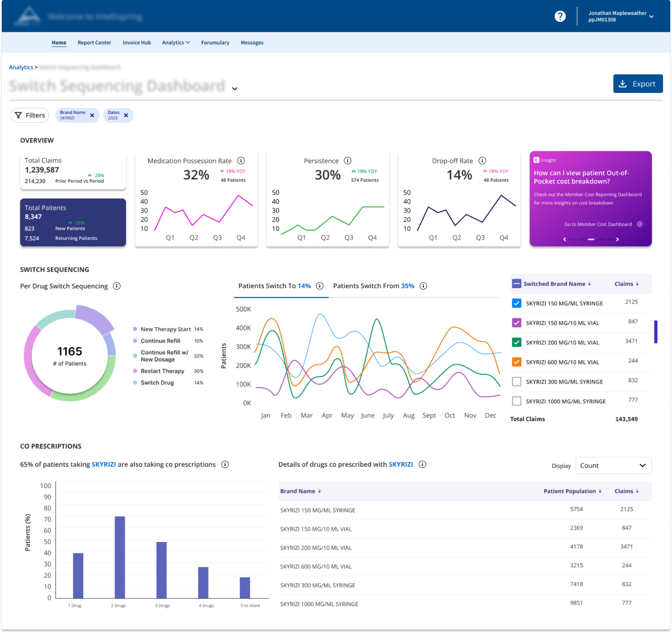672x633 pixels.
Task: Click patient population value 9851
Action: tap(576, 603)
